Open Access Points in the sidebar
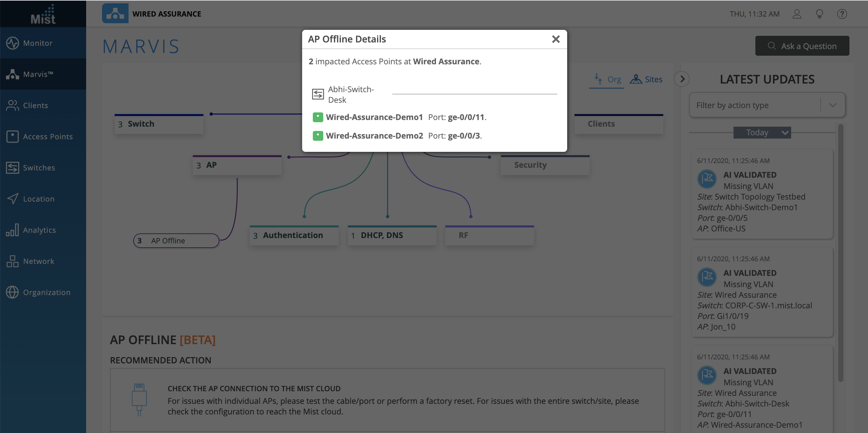The image size is (868, 433). coord(47,136)
